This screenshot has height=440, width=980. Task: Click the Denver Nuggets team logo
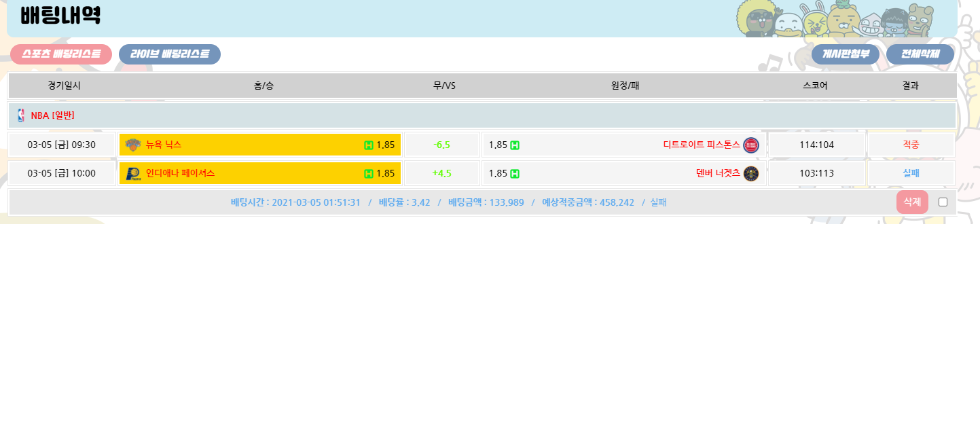pyautogui.click(x=750, y=173)
